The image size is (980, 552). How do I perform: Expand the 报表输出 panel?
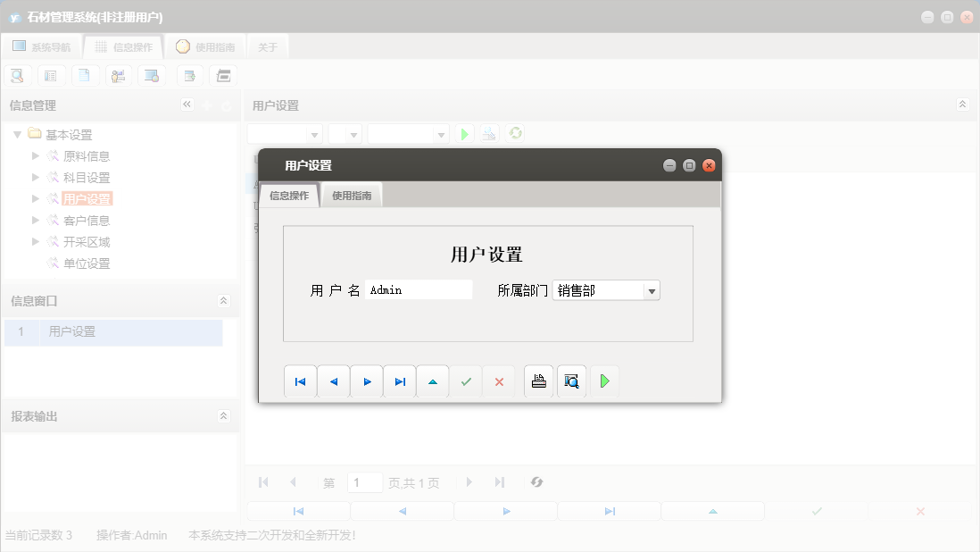click(x=224, y=415)
